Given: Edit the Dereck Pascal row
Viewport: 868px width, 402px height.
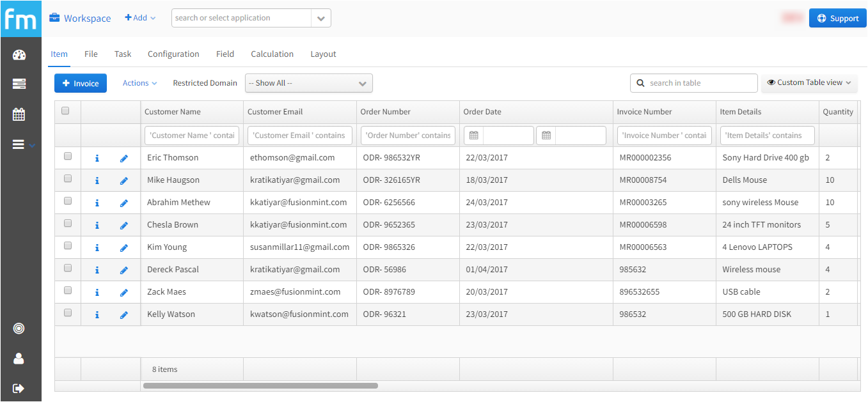Looking at the screenshot, I should (x=124, y=270).
